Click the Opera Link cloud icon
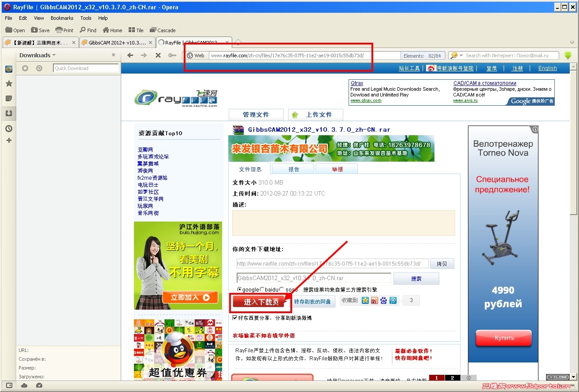 coord(24,385)
